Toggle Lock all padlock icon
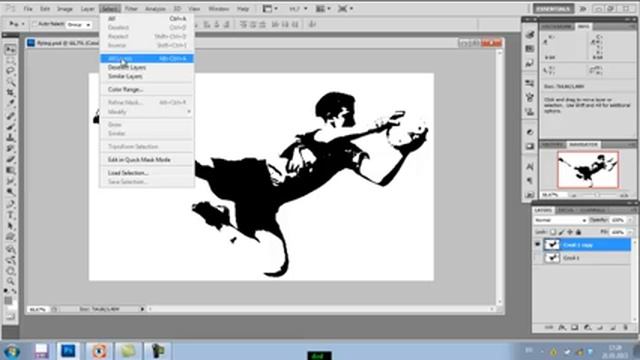The height and width of the screenshot is (360, 640). 578,232
